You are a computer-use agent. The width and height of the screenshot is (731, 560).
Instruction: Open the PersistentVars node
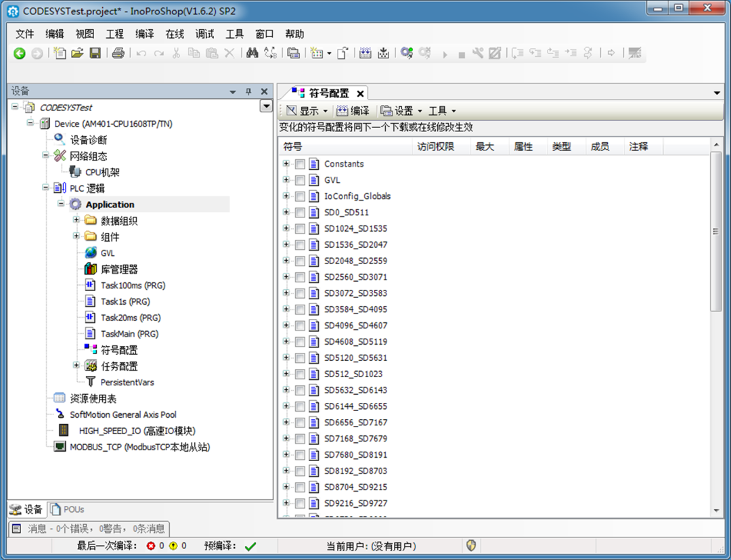coord(127,383)
